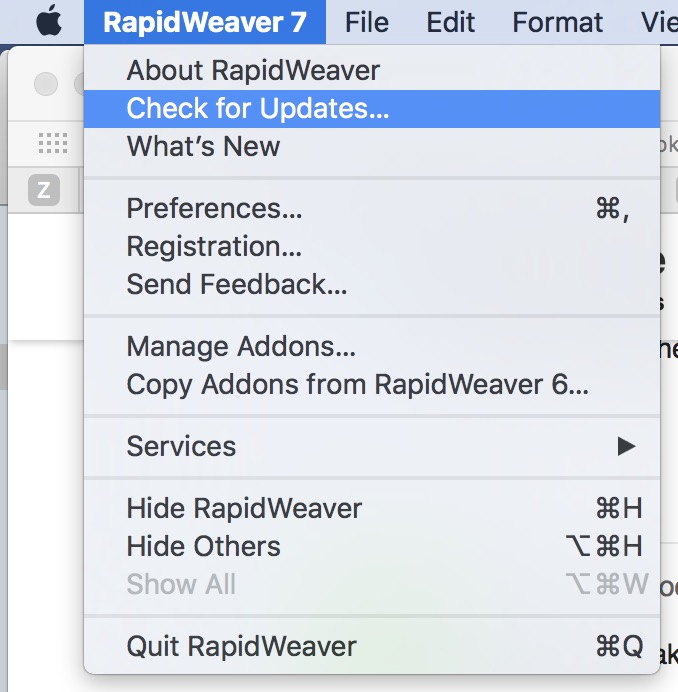Image resolution: width=678 pixels, height=692 pixels.
Task: Open Manage Addons…
Action: pos(372,346)
